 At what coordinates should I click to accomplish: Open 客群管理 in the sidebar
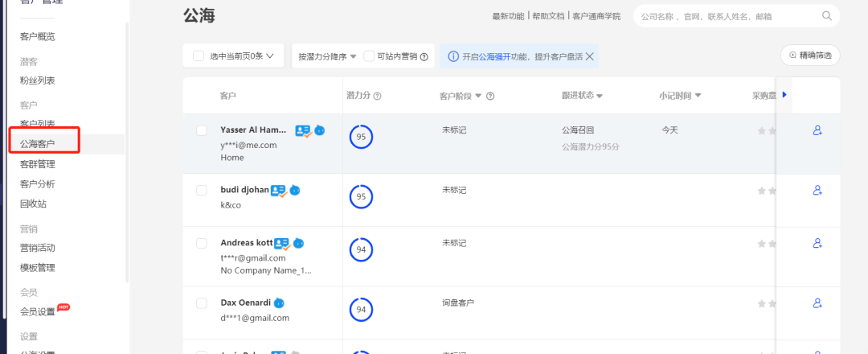pyautogui.click(x=38, y=164)
